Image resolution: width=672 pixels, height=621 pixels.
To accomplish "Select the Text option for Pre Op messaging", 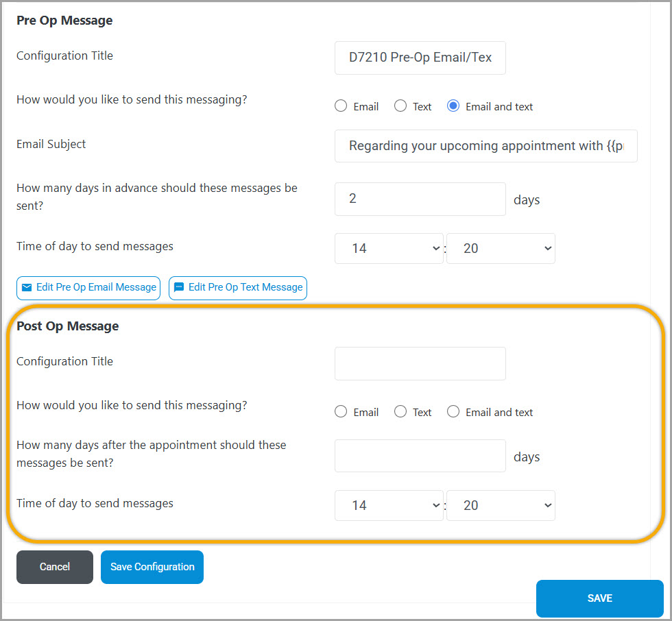I will pos(400,106).
